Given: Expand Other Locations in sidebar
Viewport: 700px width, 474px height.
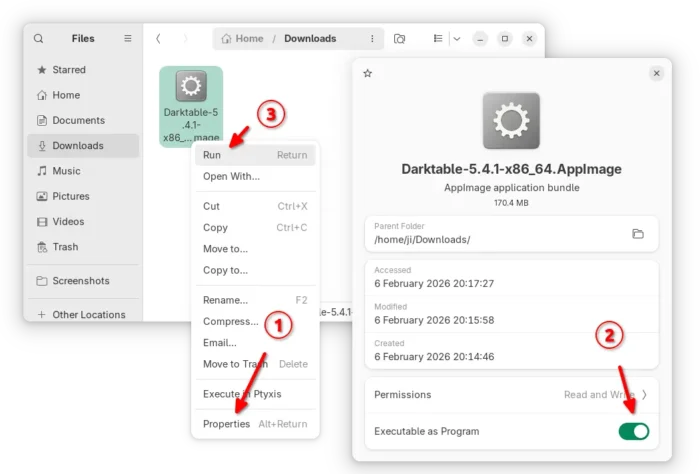Looking at the screenshot, I should click(81, 314).
